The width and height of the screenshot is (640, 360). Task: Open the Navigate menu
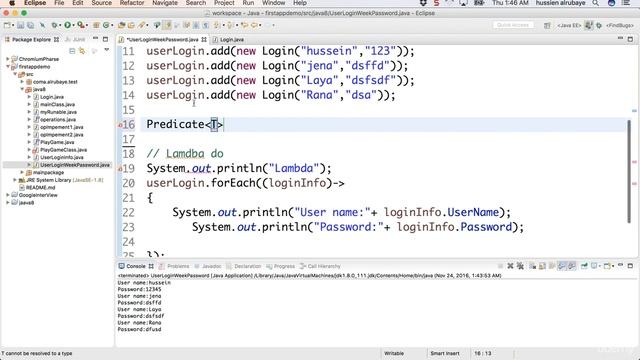coord(165,3)
